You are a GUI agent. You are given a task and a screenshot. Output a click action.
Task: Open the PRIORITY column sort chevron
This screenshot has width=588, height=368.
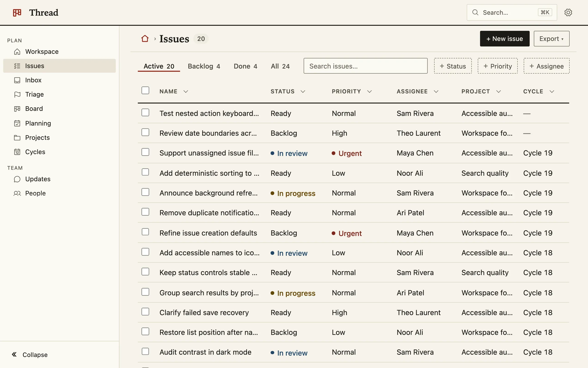tap(369, 92)
